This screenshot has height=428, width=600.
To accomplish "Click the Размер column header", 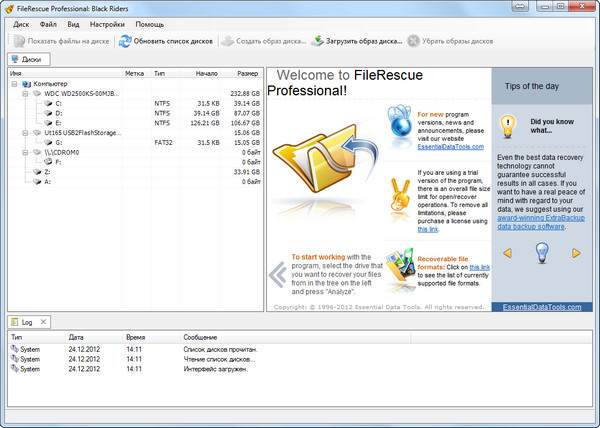I will point(246,74).
